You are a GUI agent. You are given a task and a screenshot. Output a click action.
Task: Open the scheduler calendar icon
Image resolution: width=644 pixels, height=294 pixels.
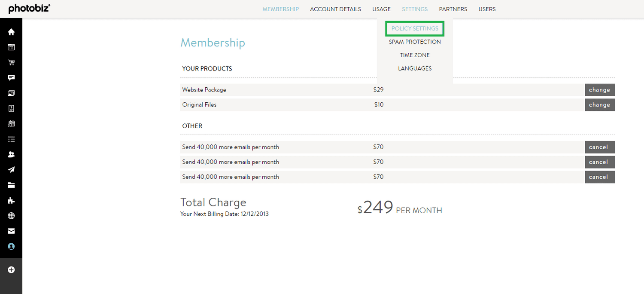point(11,124)
